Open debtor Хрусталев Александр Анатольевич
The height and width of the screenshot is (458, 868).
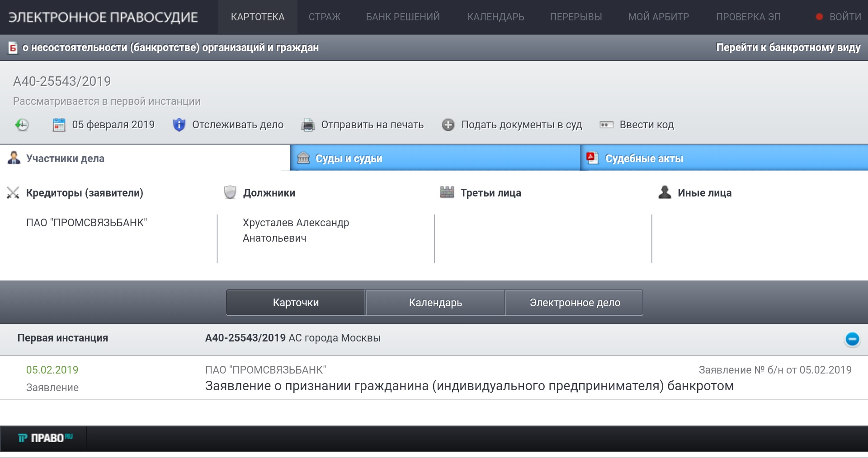(296, 230)
